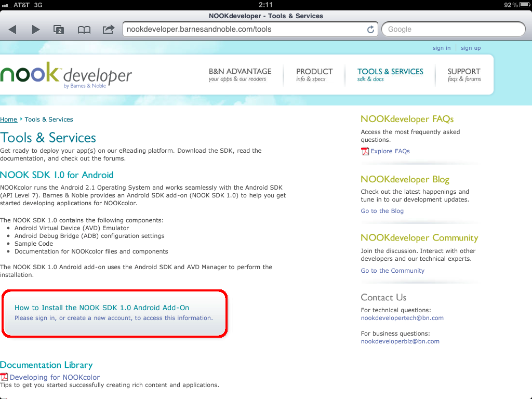Tap the Google search field
Viewport: 532px width, 399px height.
[453, 30]
